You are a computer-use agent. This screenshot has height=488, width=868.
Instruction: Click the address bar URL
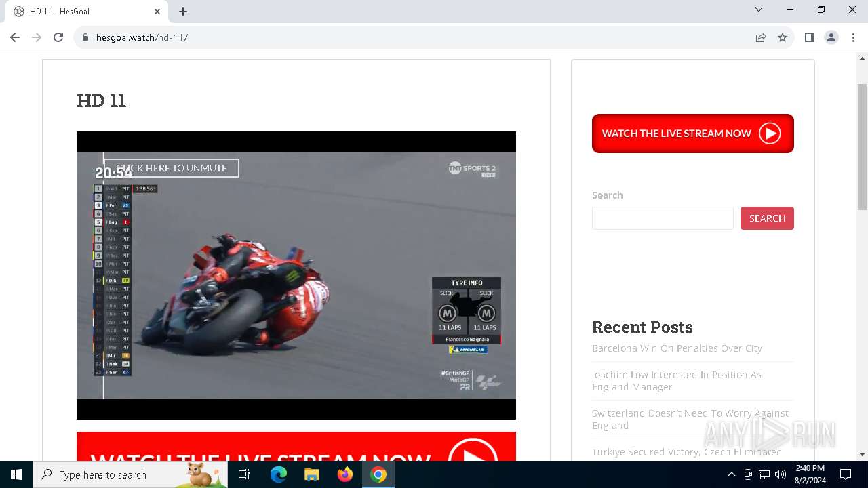coord(142,37)
